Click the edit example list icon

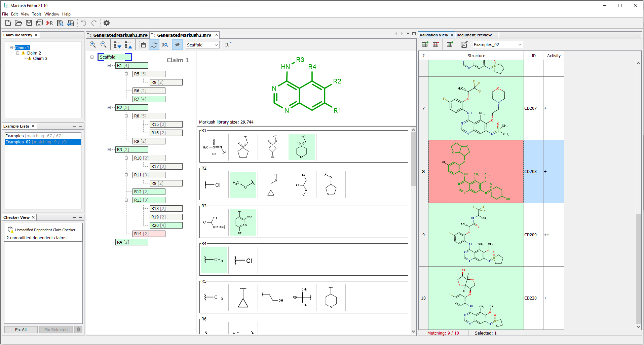(464, 44)
